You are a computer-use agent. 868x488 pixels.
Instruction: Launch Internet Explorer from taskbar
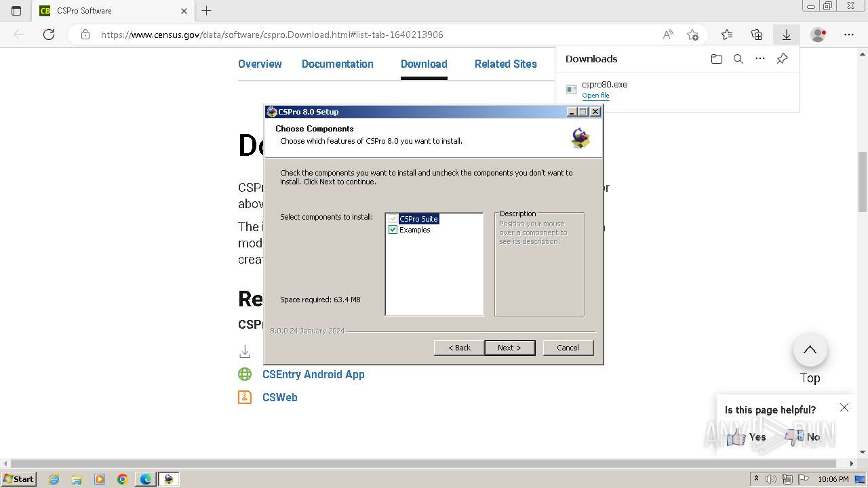(54, 479)
